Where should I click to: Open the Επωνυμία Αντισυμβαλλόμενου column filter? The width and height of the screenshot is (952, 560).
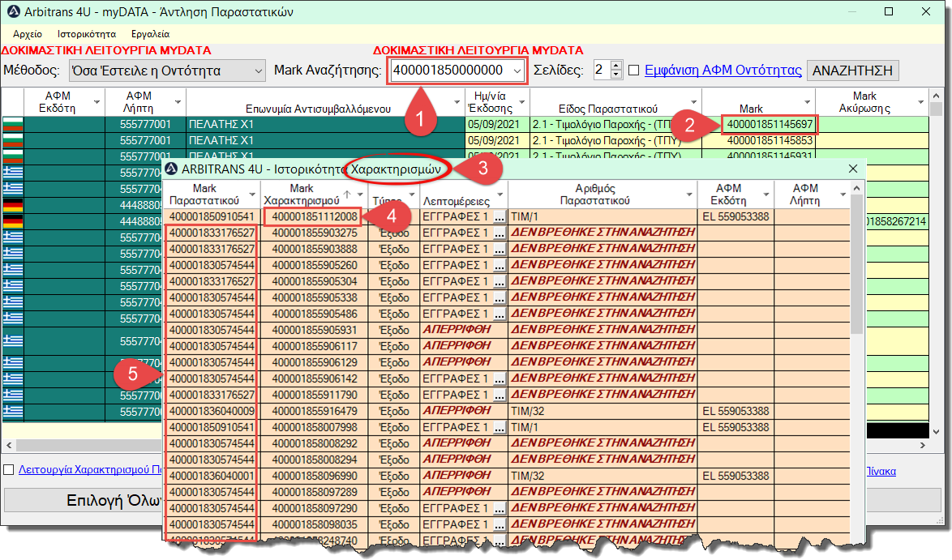pyautogui.click(x=457, y=102)
